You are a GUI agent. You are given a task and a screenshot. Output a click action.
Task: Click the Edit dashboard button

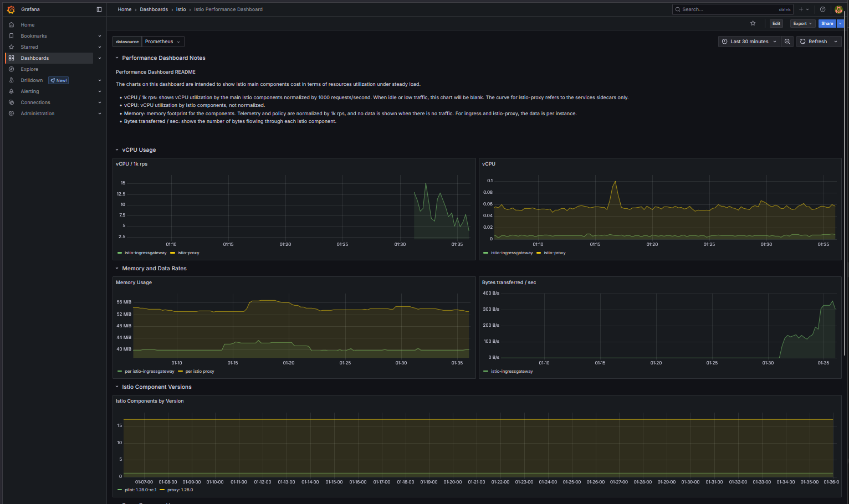pos(776,23)
